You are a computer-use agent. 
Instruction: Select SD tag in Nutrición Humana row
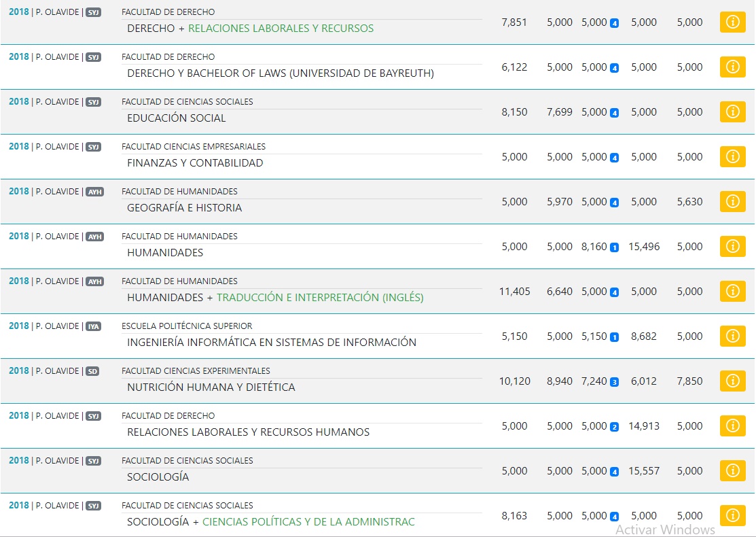tap(92, 371)
